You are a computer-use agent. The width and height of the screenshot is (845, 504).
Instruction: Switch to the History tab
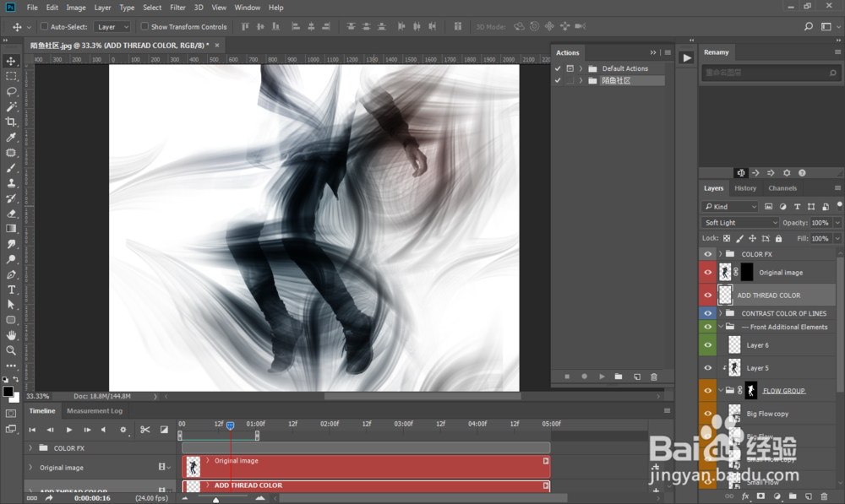pos(745,188)
